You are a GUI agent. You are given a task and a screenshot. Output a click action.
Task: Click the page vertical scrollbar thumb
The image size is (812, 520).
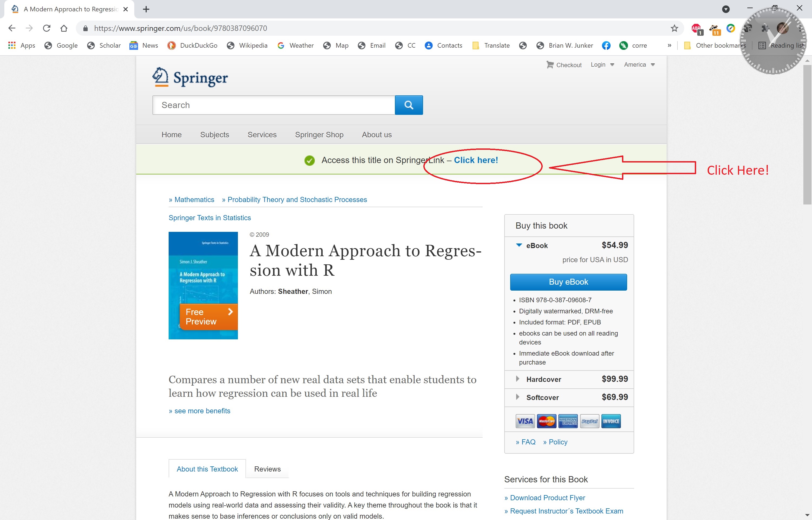click(807, 134)
